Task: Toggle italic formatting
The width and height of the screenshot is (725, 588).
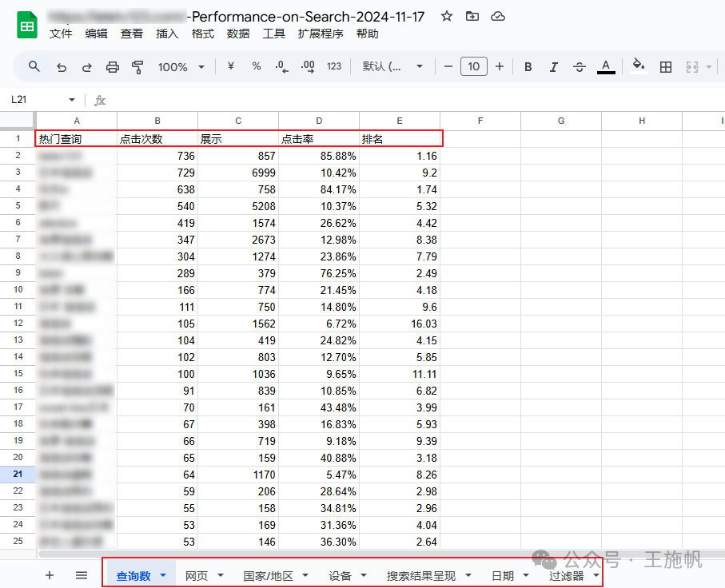Action: click(553, 67)
